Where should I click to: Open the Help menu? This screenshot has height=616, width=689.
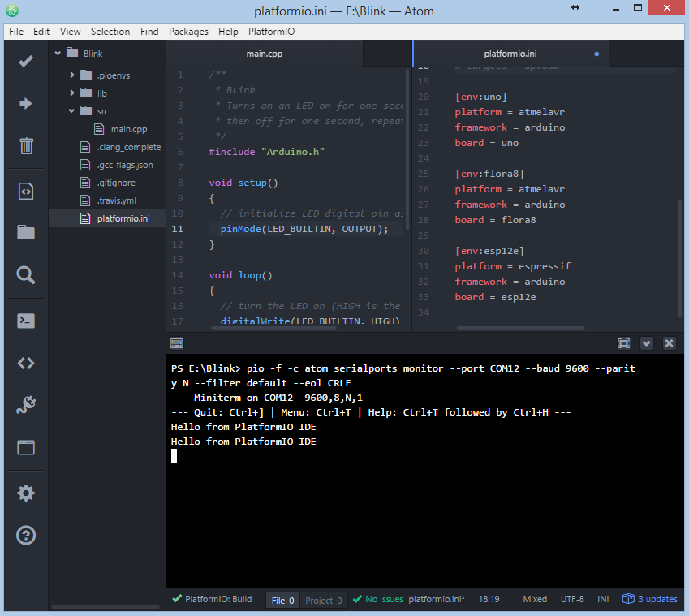point(228,32)
